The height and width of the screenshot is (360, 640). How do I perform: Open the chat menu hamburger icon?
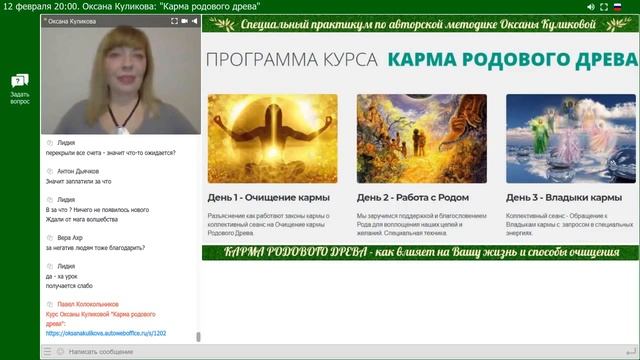pyautogui.click(x=48, y=351)
